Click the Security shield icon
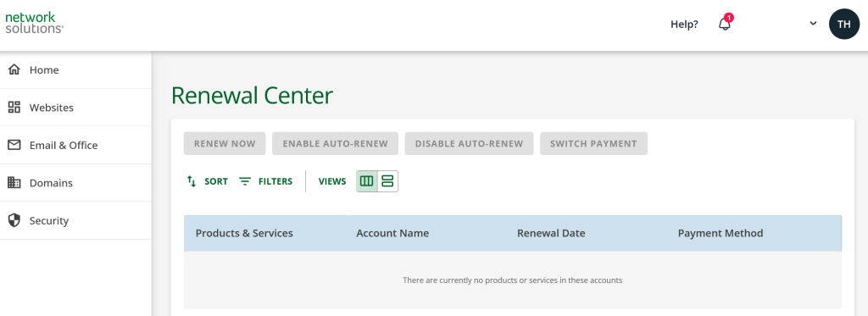868x316 pixels. pos(14,220)
